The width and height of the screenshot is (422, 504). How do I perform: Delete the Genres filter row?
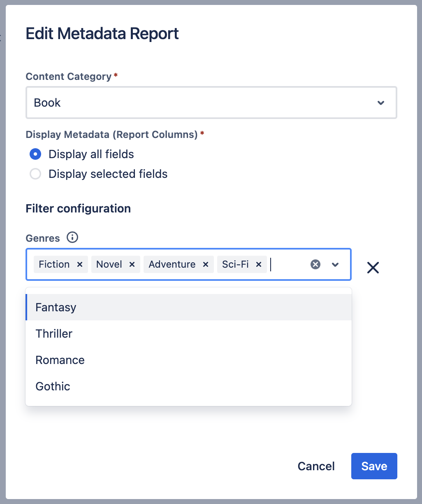(373, 268)
